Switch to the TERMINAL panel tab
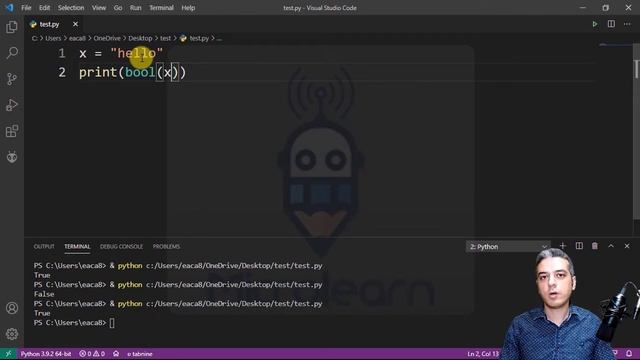Screen dimensions: 640x360 [77, 247]
